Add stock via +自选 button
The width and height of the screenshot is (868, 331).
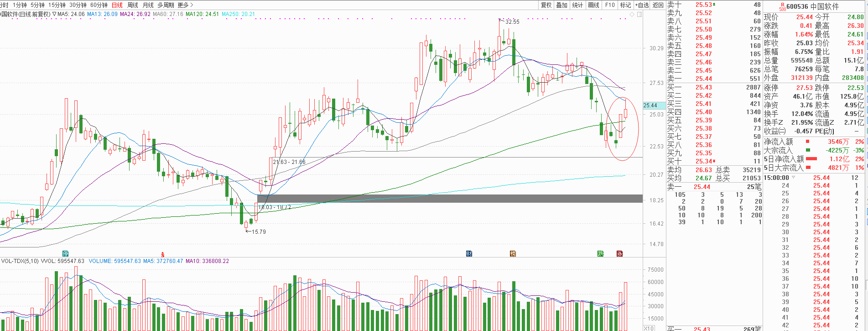(x=642, y=5)
